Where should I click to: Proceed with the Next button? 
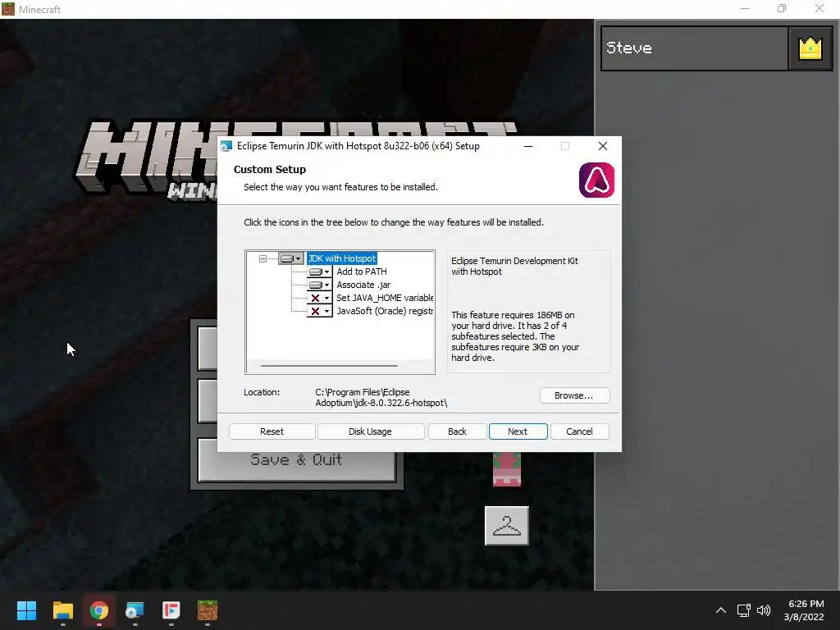[x=518, y=431]
